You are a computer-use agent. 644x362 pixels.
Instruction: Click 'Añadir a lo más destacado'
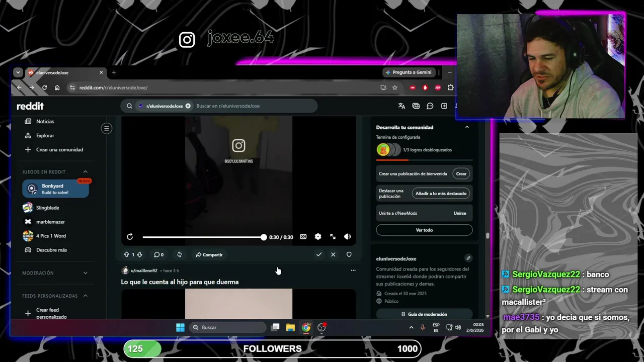click(x=441, y=193)
